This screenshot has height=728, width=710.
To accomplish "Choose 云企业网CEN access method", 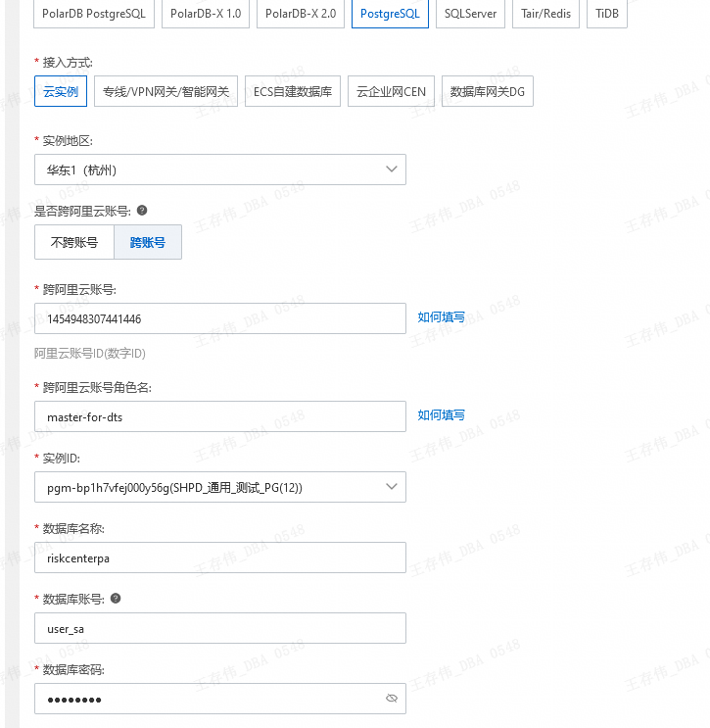I will pos(390,92).
